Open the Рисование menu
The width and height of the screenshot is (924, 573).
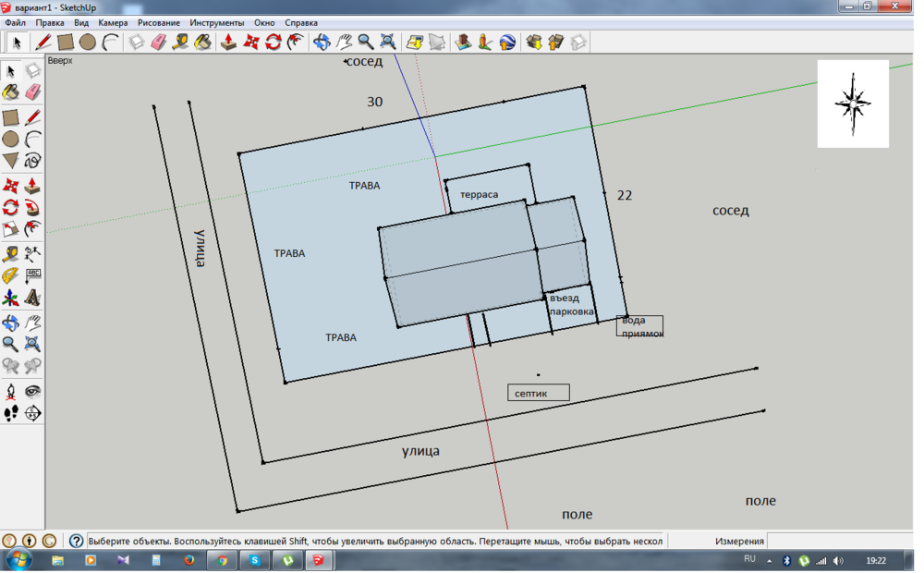tap(159, 22)
